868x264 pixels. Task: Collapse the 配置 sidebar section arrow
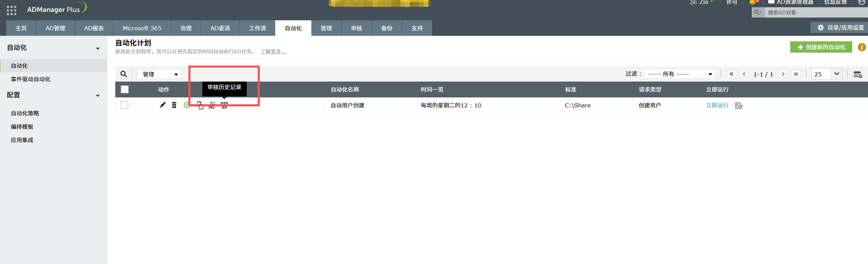coord(98,96)
